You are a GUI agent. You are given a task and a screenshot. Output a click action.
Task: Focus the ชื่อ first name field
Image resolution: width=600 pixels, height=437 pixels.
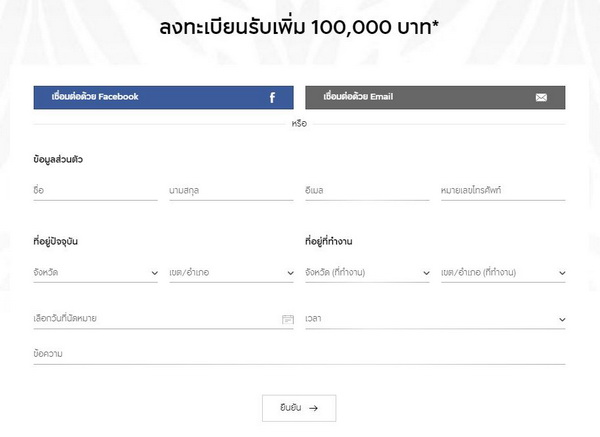tap(95, 190)
